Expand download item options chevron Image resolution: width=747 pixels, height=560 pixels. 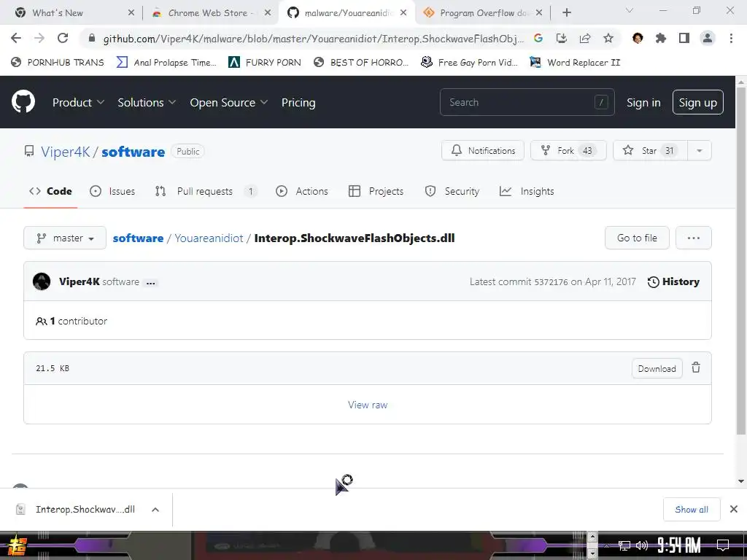tap(155, 510)
